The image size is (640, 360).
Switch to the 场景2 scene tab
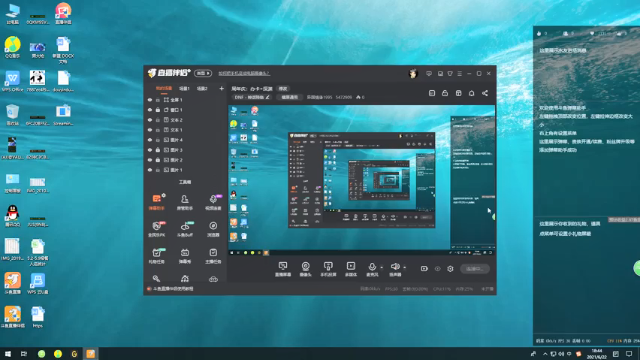[x=202, y=89]
